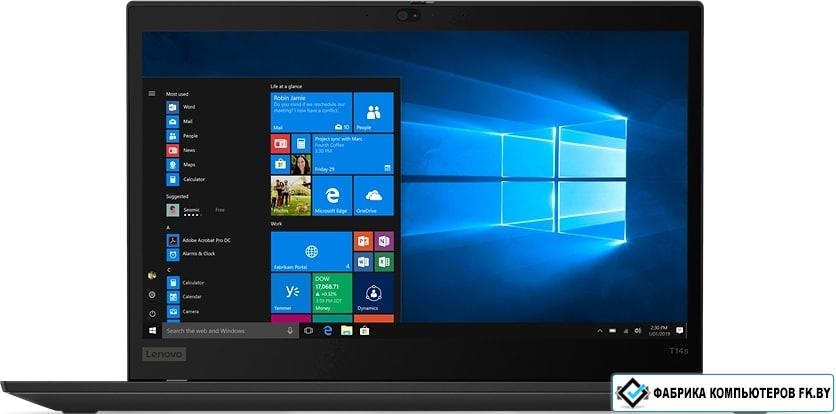Click the letter C list header
This screenshot has height=414, width=836.
coord(168,270)
